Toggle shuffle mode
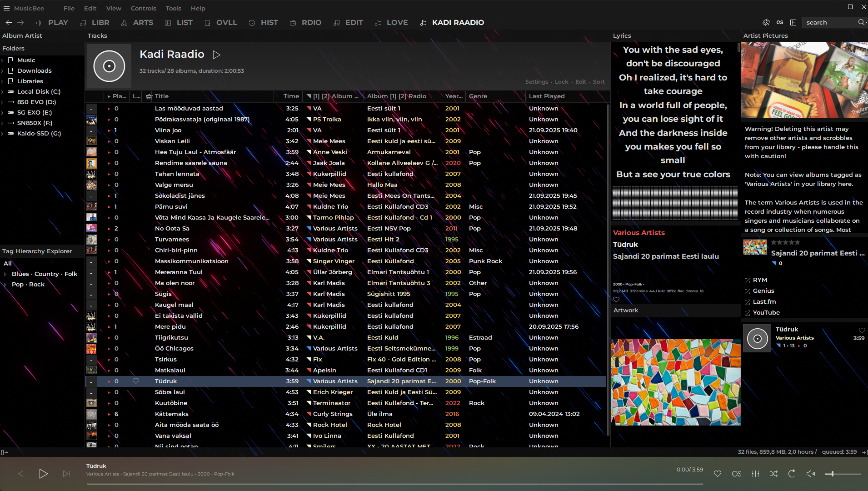Image resolution: width=868 pixels, height=491 pixels. click(773, 474)
